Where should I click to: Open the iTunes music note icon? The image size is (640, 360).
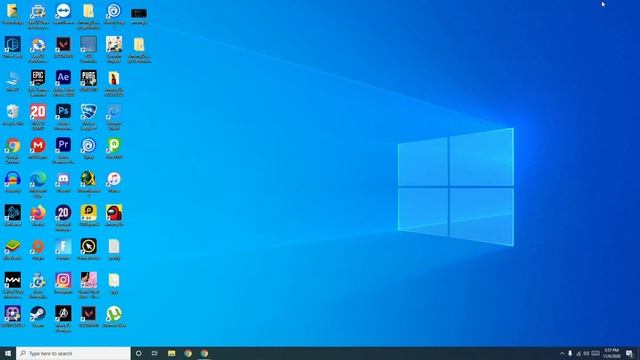click(x=114, y=179)
